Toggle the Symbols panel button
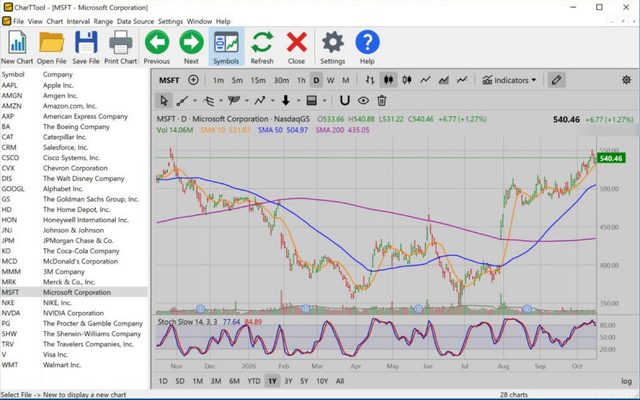 [226, 47]
